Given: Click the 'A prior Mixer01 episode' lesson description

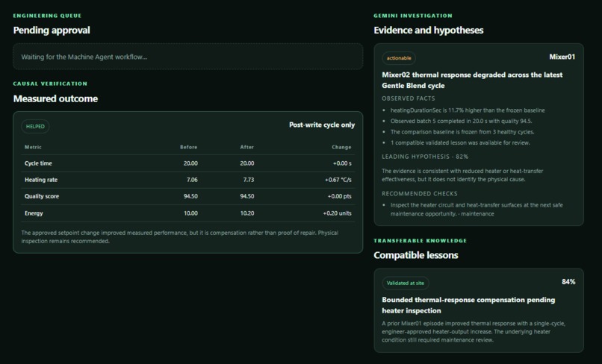Looking at the screenshot, I should tap(474, 332).
